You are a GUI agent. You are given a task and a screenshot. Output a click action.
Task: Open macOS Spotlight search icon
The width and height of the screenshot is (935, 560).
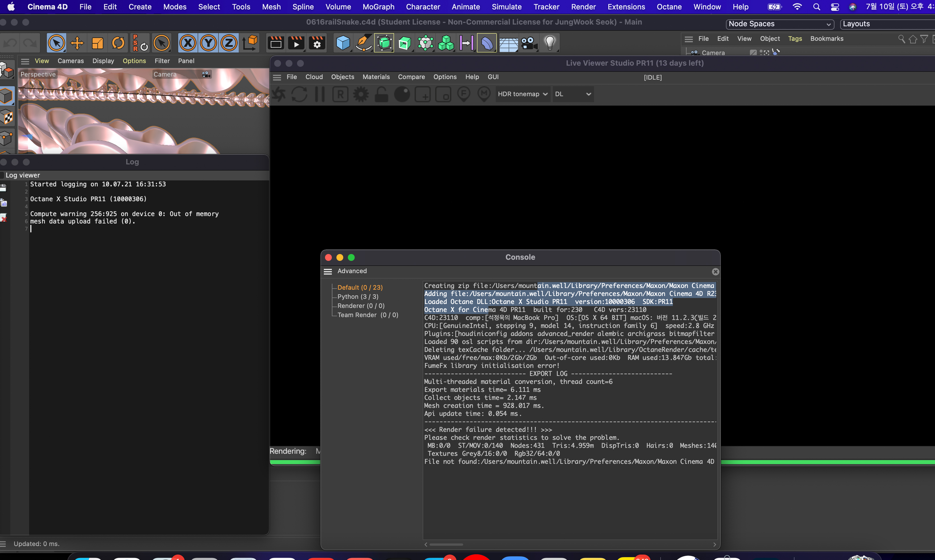(x=816, y=7)
